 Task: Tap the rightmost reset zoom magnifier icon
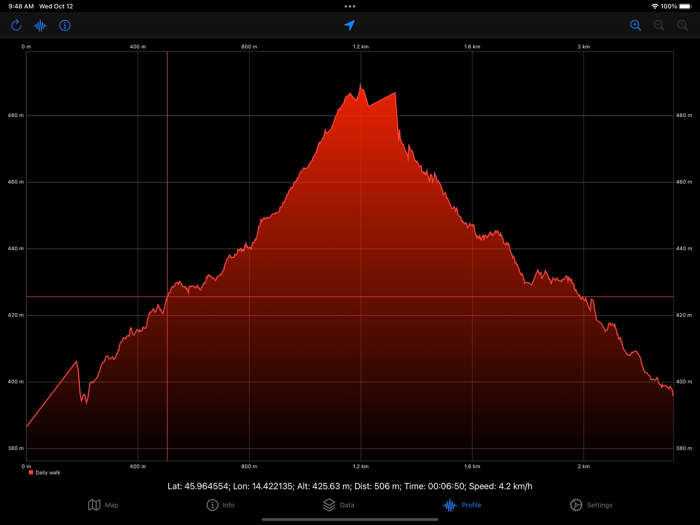tap(683, 25)
